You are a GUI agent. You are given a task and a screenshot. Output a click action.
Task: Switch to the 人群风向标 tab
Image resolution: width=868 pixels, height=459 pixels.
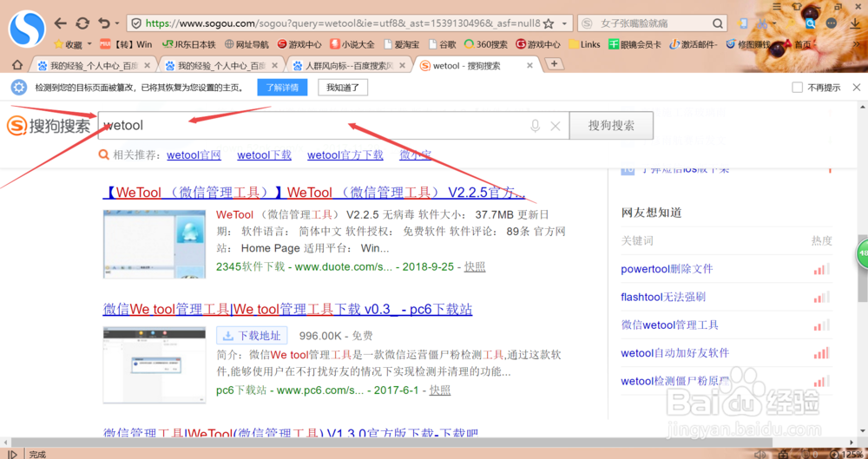(351, 66)
